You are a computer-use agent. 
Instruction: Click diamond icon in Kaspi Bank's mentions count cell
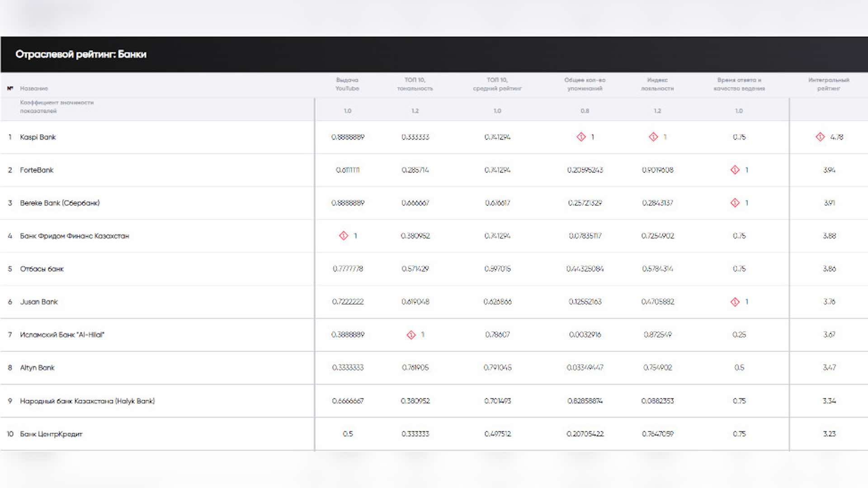point(581,137)
